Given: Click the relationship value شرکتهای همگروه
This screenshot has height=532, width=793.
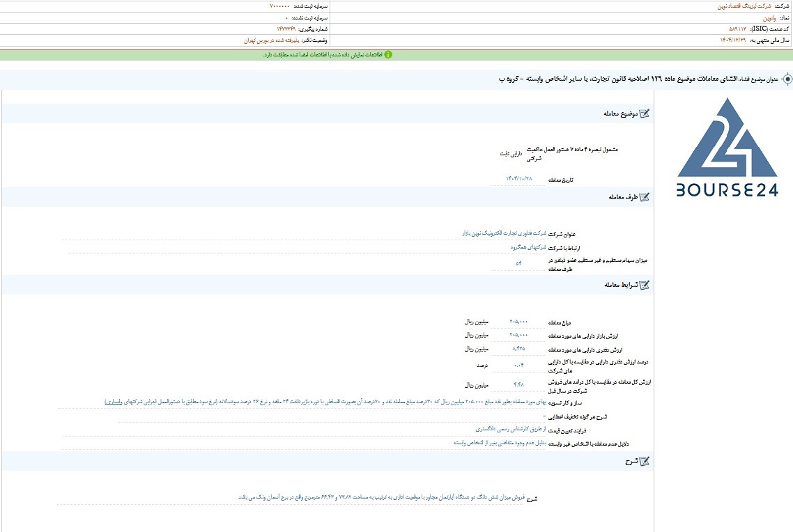Looking at the screenshot, I should click(528, 248).
